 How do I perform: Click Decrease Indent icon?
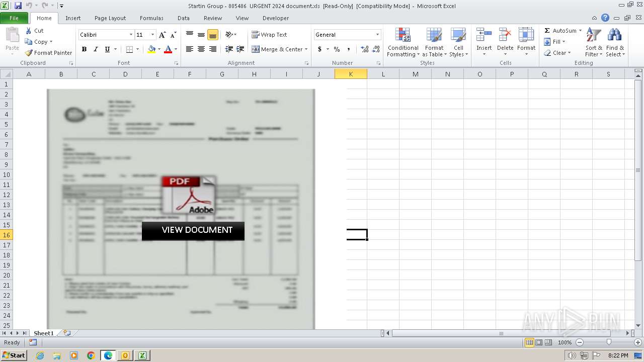pos(229,49)
